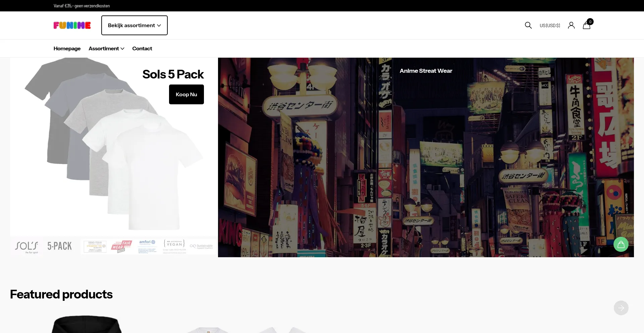Click the FUNIME colorful logo
The image size is (644, 333).
(x=72, y=25)
